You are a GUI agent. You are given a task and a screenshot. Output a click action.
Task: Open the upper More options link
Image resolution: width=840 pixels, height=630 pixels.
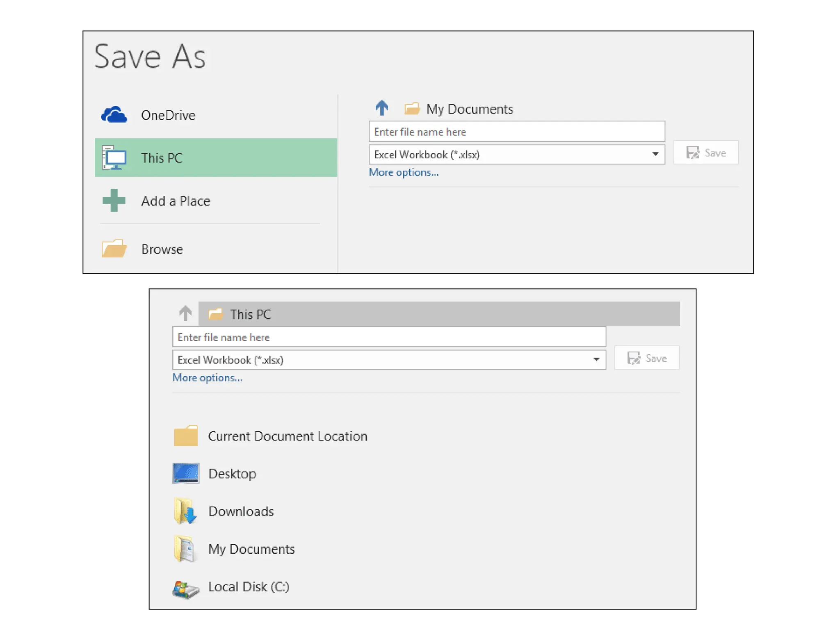pos(404,172)
